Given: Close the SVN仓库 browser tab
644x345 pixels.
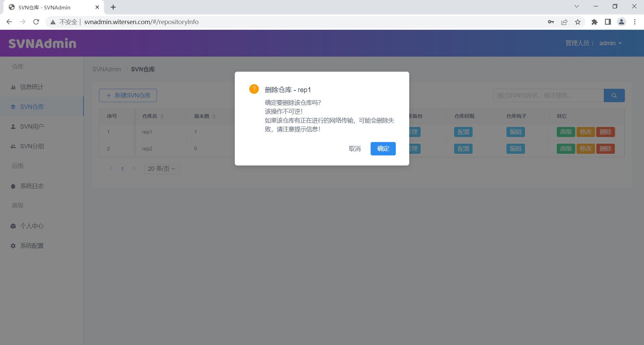Looking at the screenshot, I should coord(97,7).
